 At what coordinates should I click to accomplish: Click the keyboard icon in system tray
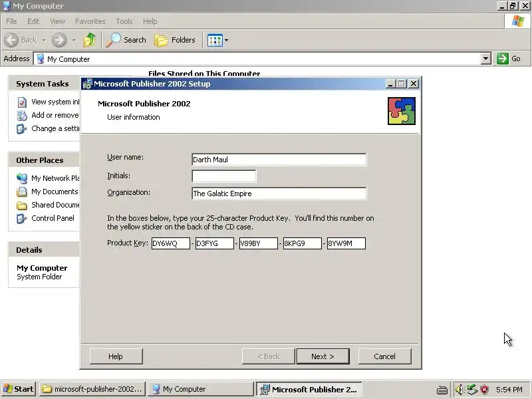(x=442, y=390)
